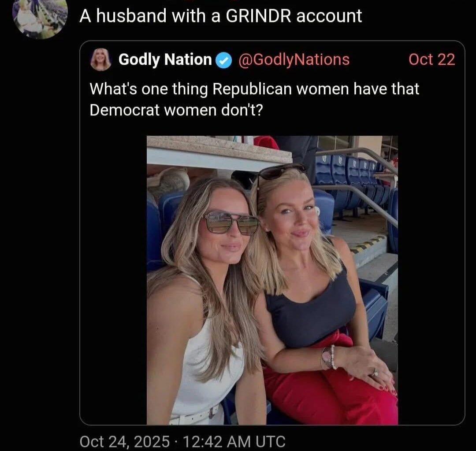Open the quoted tweet's Oct 22 date
476x451 pixels.
pyautogui.click(x=431, y=59)
